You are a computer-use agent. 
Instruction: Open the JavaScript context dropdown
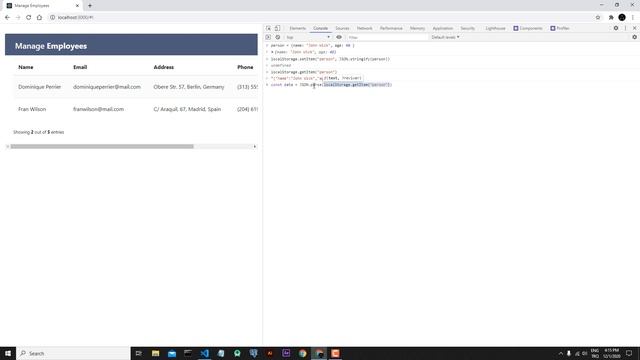click(308, 37)
